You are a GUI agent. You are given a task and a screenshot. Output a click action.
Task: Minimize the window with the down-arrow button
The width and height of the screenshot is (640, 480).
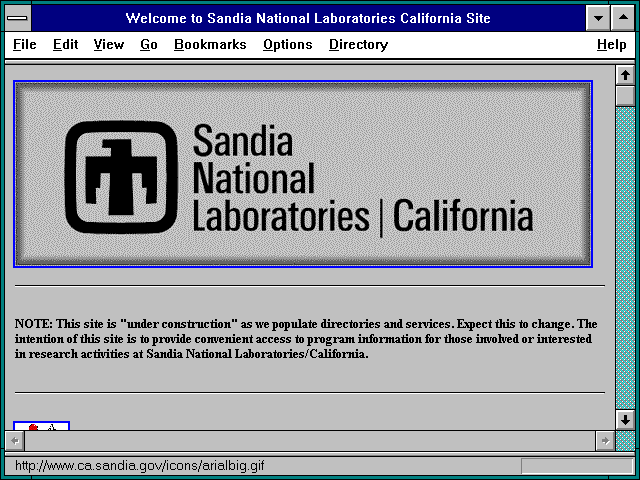[x=598, y=18]
